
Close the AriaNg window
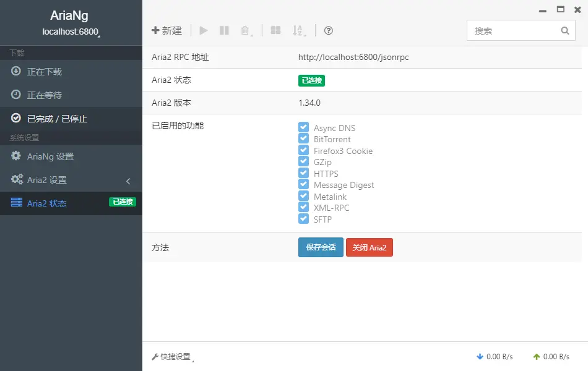coord(577,10)
